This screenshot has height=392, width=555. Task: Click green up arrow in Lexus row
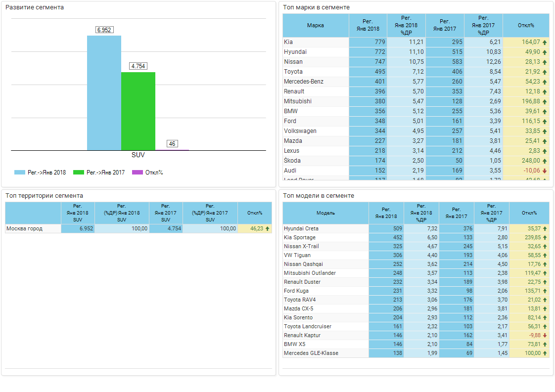pos(545,151)
